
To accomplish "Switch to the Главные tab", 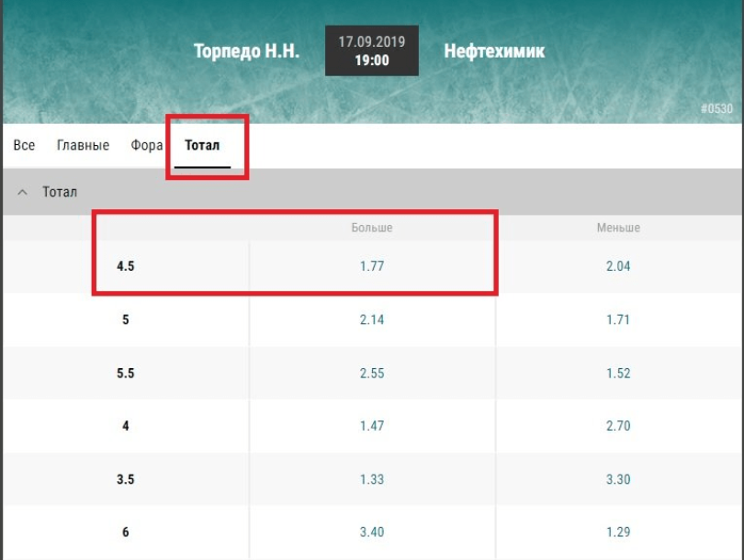I will point(83,145).
